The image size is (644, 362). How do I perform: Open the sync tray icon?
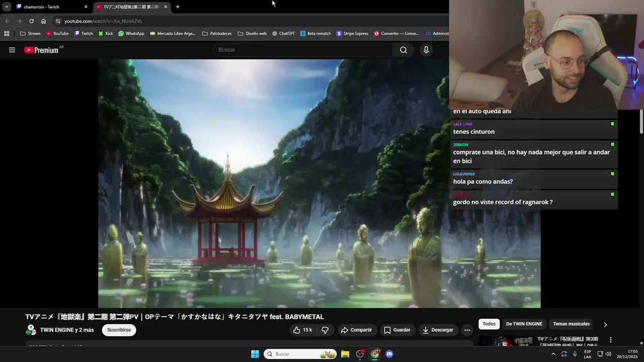pos(564,354)
